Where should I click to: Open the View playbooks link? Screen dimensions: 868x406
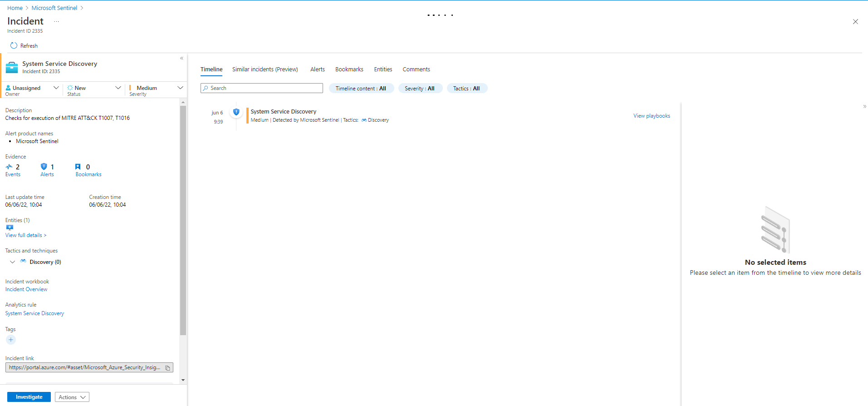tap(651, 116)
